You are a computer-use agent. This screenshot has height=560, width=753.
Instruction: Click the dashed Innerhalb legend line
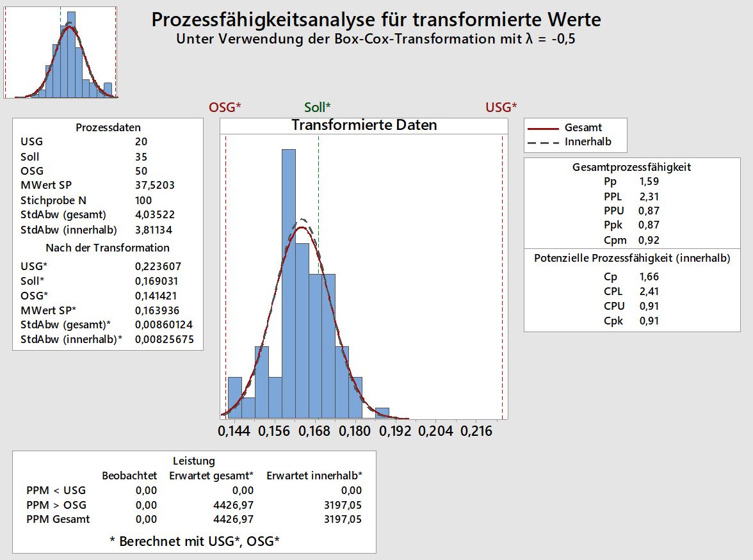click(544, 142)
